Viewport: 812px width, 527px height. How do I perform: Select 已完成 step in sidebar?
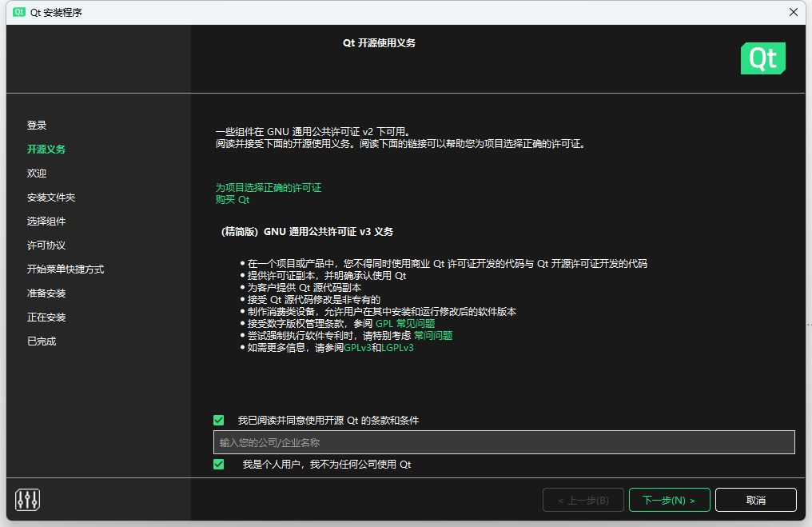42,341
